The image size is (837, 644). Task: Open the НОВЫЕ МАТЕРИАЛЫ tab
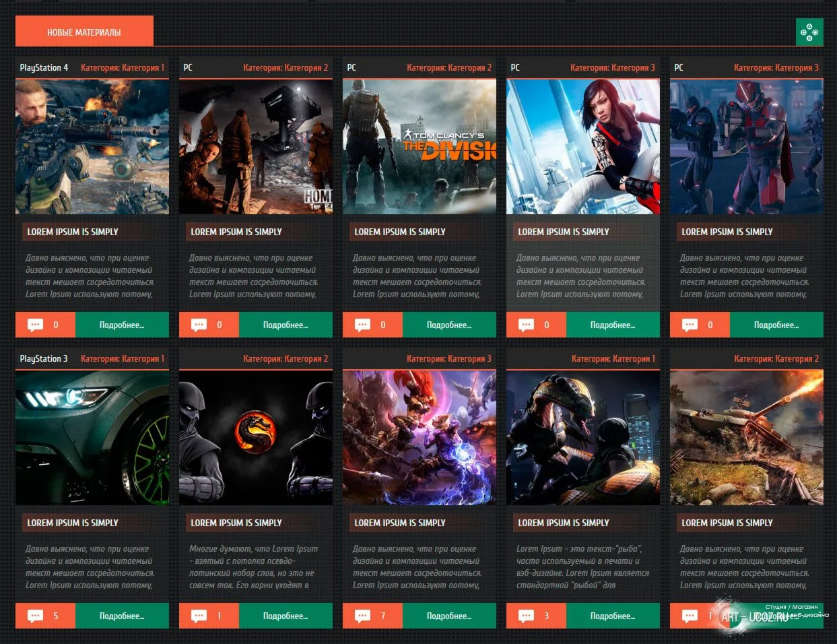click(84, 32)
